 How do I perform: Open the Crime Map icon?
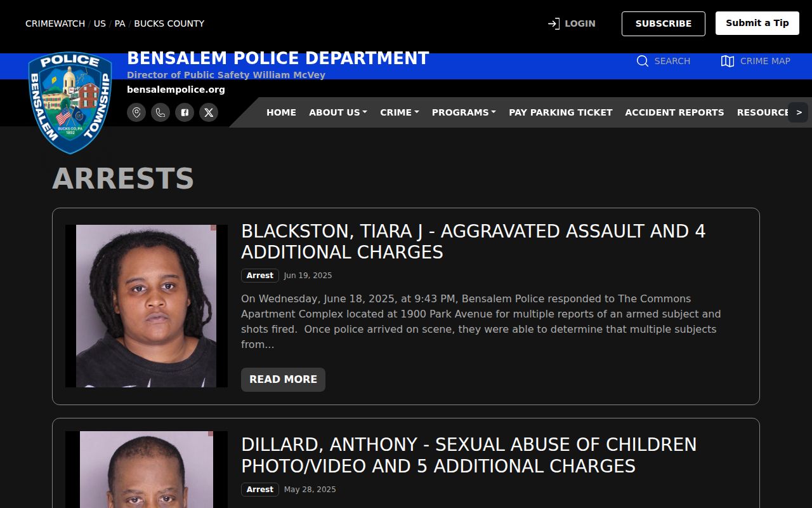tap(728, 61)
